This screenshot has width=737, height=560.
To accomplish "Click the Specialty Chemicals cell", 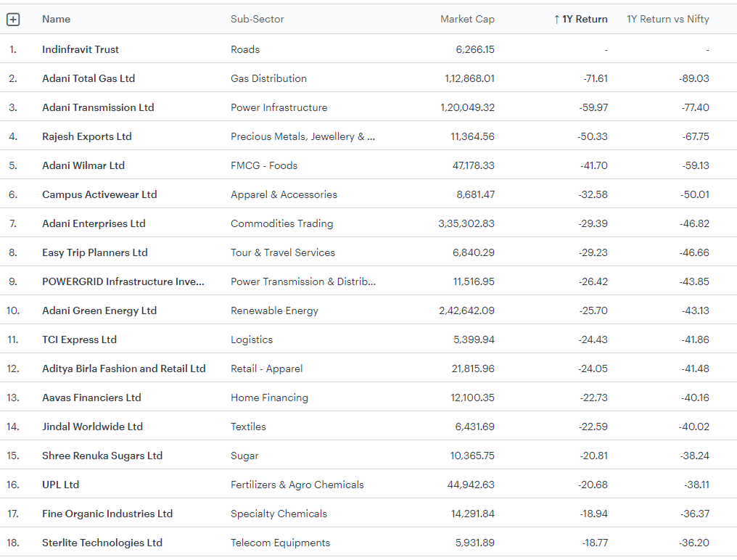I will point(279,514).
